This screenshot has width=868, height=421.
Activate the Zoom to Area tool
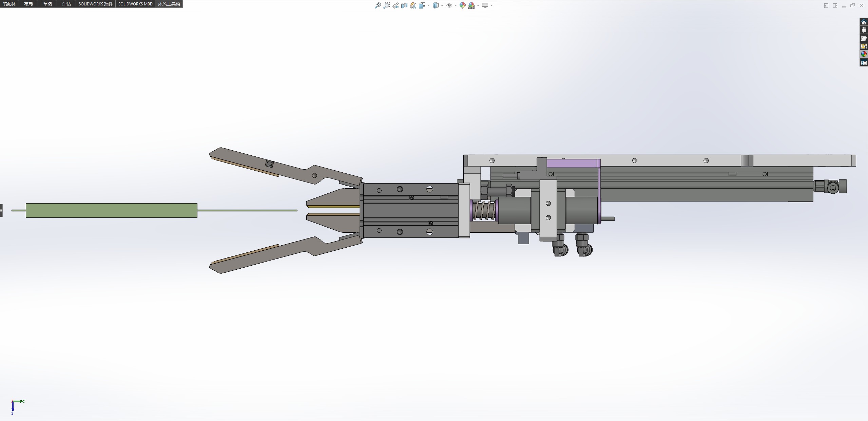coord(386,5)
